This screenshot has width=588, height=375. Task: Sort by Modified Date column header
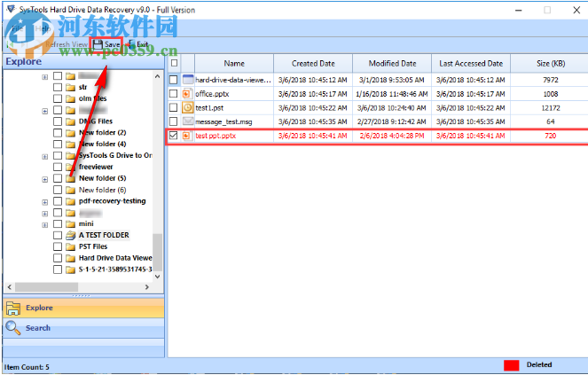point(392,63)
